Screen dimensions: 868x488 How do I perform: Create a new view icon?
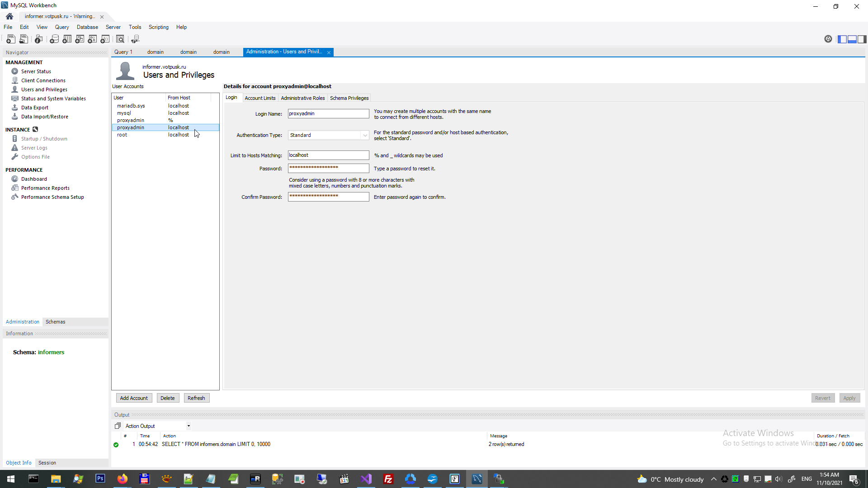(80, 39)
